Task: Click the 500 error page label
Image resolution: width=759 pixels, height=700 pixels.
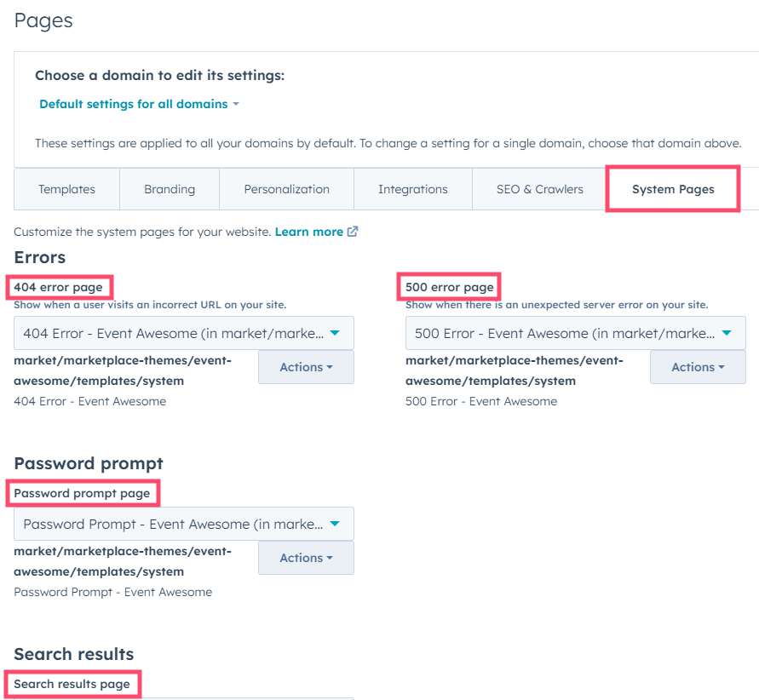Action: pyautogui.click(x=449, y=287)
